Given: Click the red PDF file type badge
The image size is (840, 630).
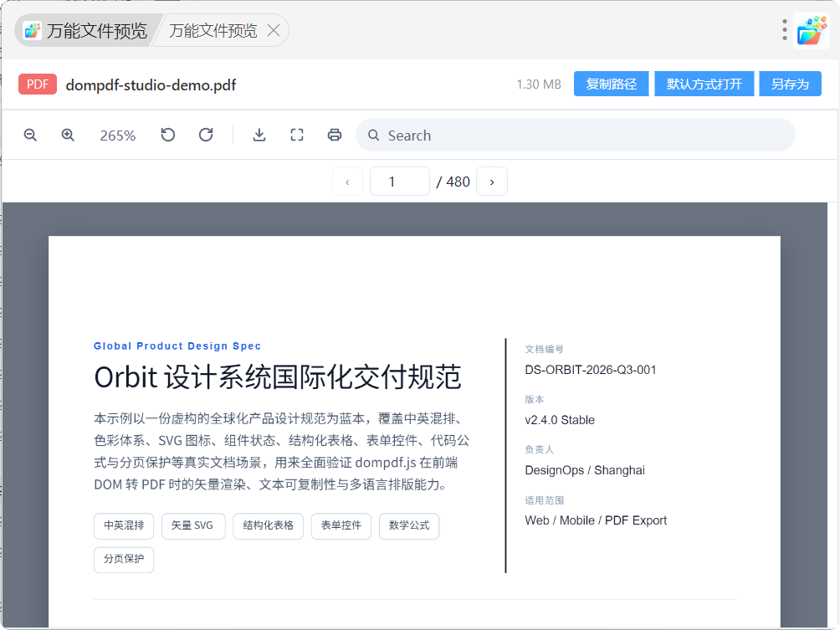Looking at the screenshot, I should click(38, 85).
